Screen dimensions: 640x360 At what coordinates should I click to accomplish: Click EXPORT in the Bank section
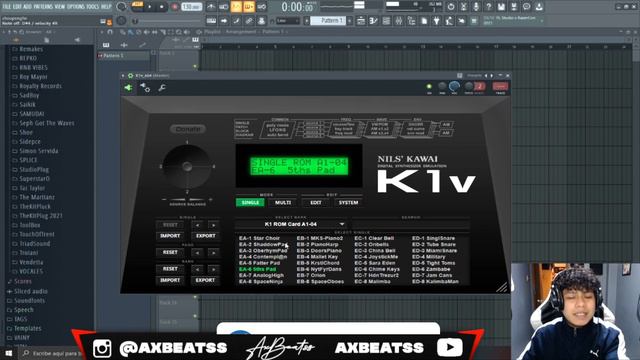coord(205,280)
